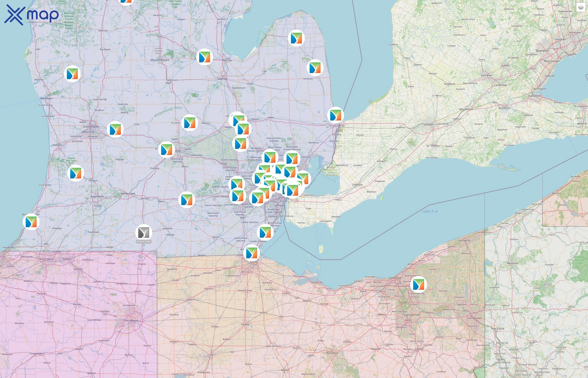
Task: Select the gray Recently Closed location marker
Action: [x=144, y=232]
